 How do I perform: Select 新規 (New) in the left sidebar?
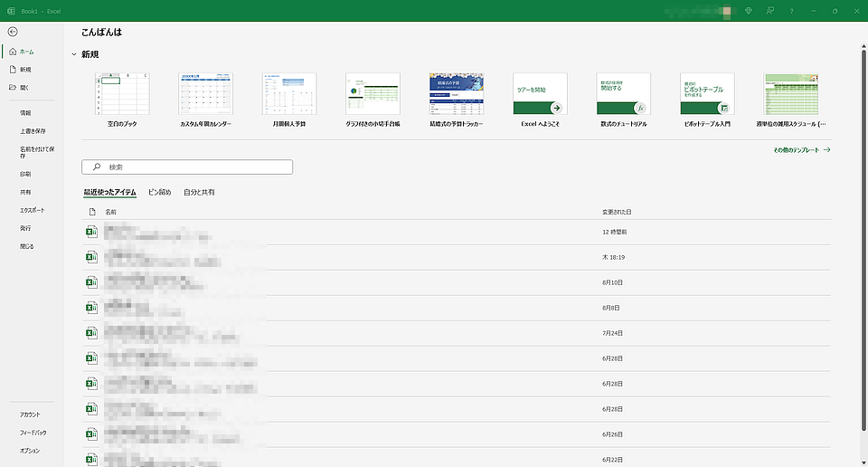pos(25,70)
